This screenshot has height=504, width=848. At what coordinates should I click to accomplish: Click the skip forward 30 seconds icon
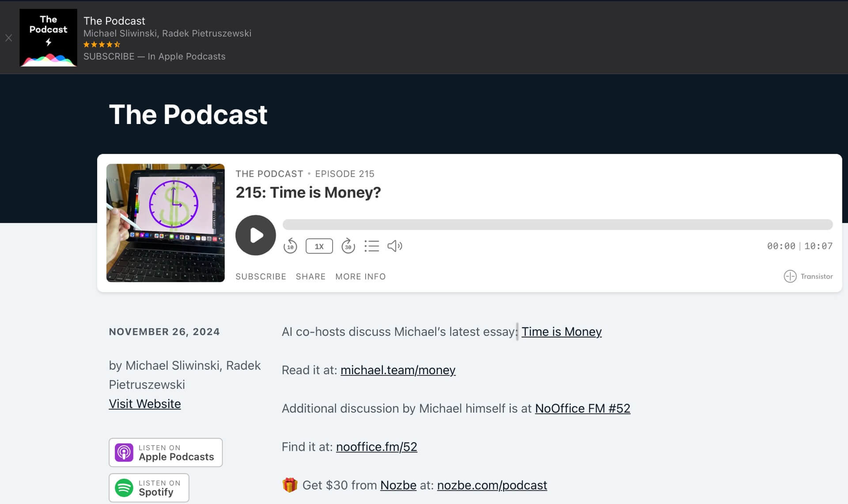[348, 246]
